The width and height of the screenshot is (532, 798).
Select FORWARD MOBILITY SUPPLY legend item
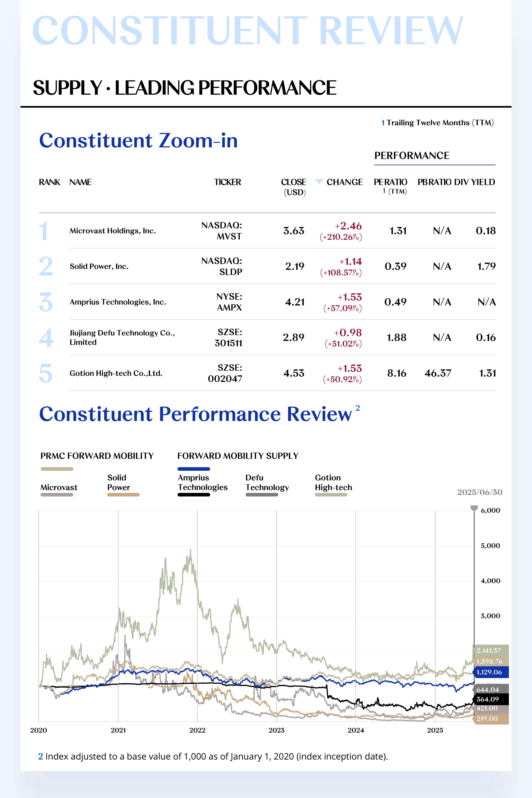(237, 456)
